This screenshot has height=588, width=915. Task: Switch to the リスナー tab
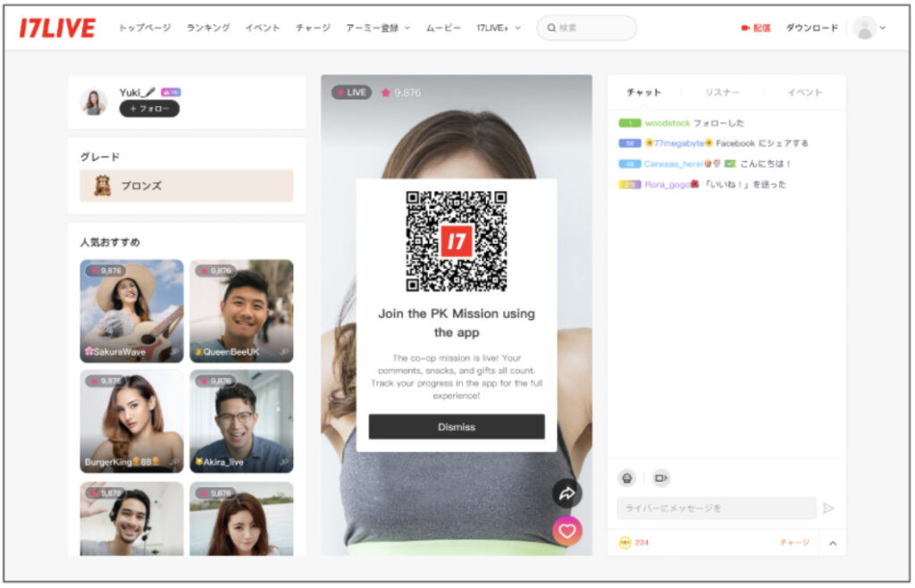(722, 92)
